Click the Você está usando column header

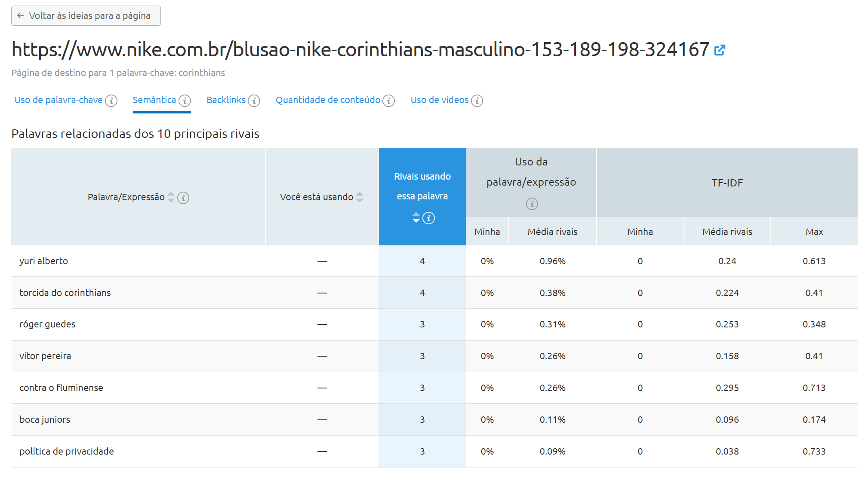pyautogui.click(x=322, y=197)
